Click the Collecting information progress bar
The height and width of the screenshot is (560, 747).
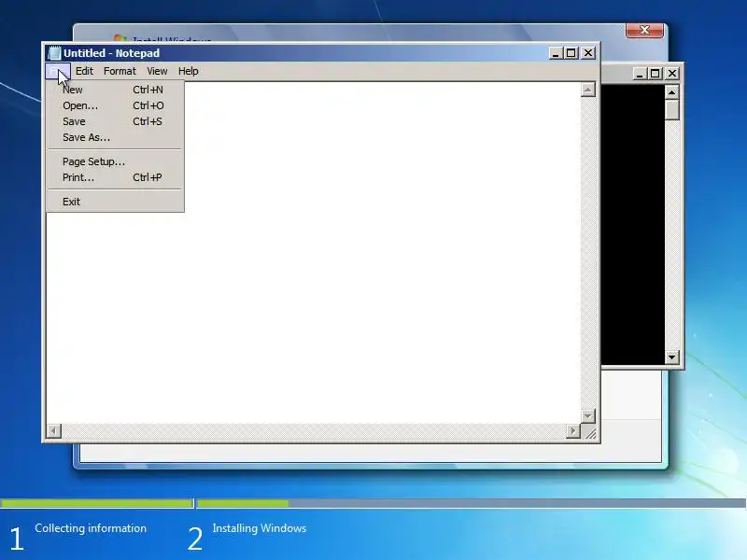[96, 503]
